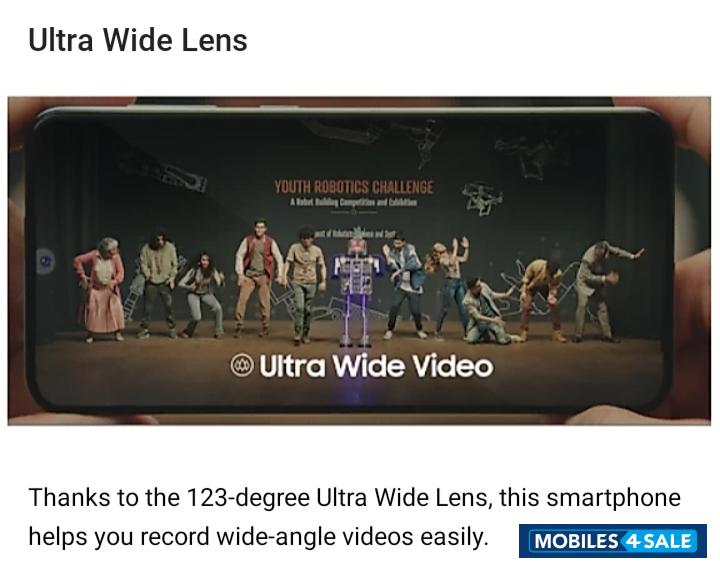Viewport: 720px width, 570px height.
Task: Open the Ultra Wide Video promo image
Action: [x=359, y=261]
